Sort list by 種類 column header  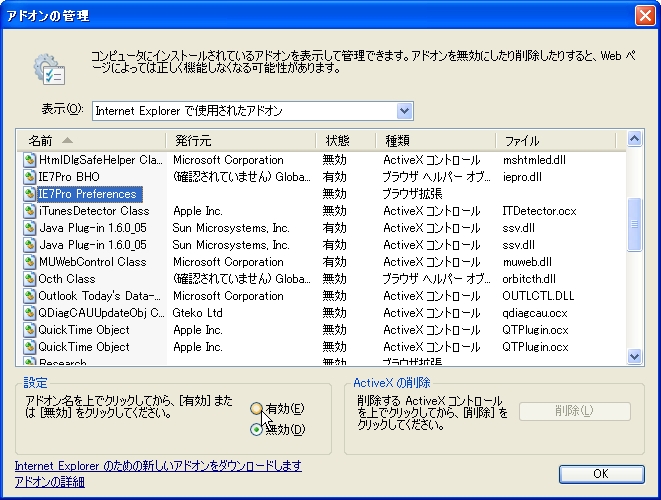tap(435, 140)
